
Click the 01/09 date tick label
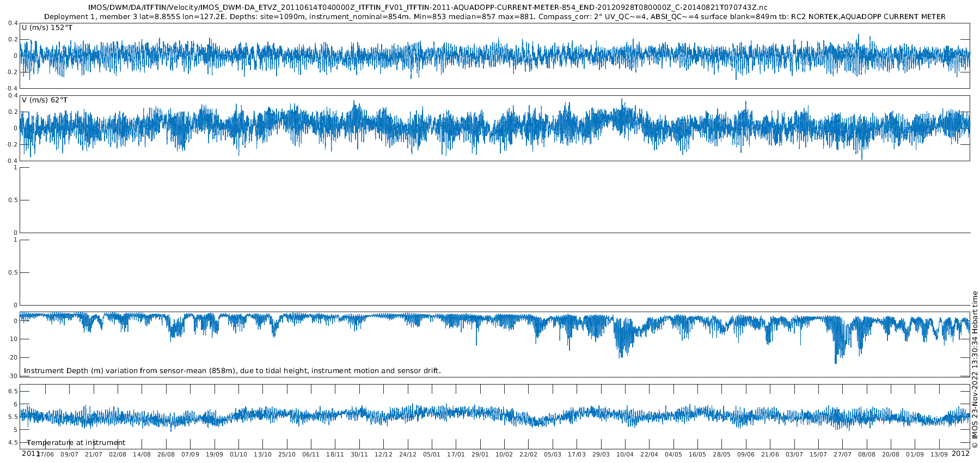[x=915, y=454]
